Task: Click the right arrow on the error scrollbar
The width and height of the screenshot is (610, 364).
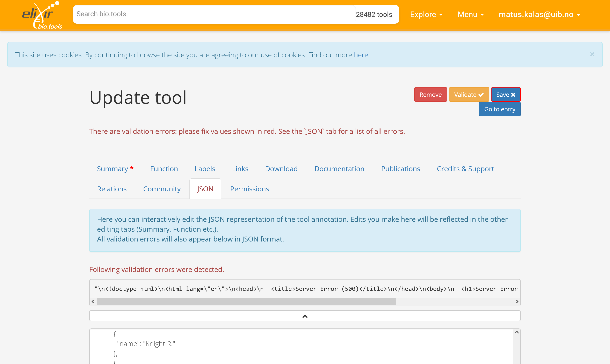Action: tap(516, 302)
